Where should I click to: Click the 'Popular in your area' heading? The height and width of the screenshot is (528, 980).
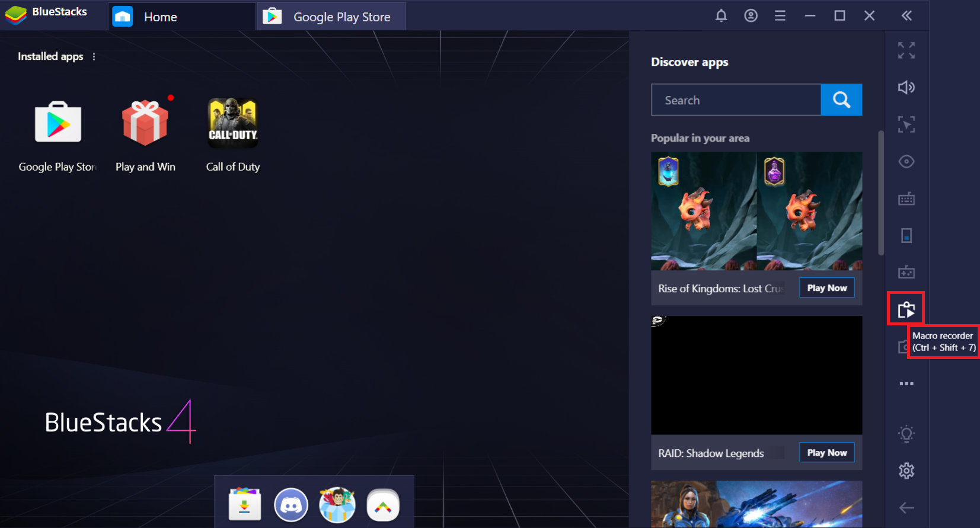tap(700, 138)
